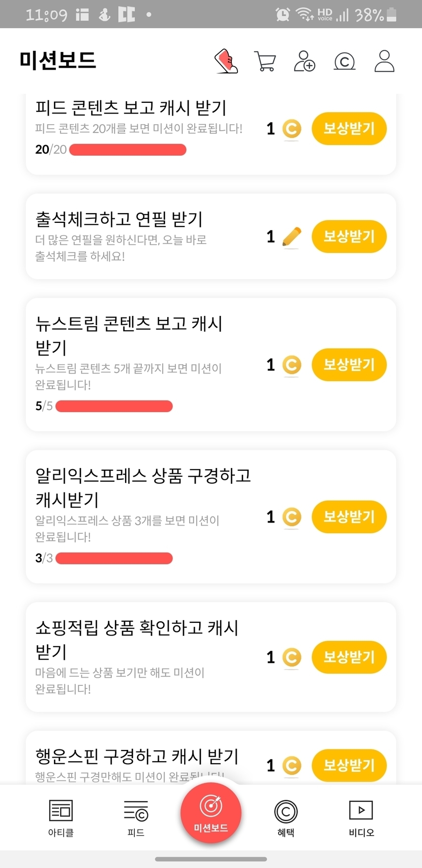Tap coin icon on 알리익스프레스 mission
This screenshot has height=868, width=422.
[291, 517]
